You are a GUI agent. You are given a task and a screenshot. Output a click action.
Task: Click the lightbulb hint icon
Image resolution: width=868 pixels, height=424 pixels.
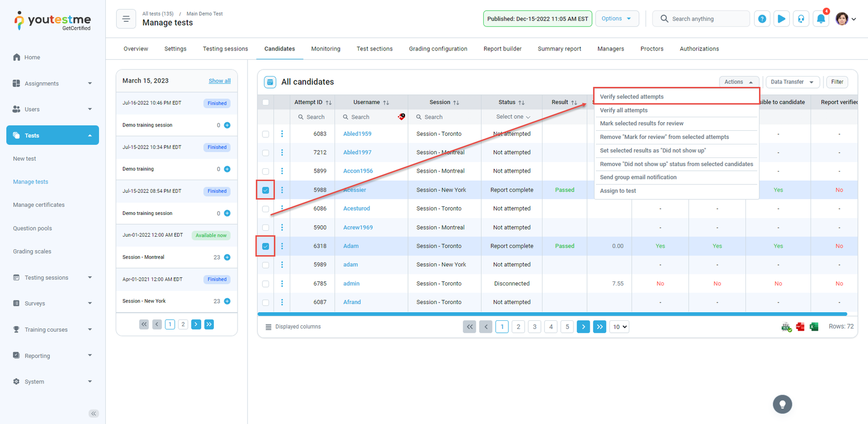point(782,404)
